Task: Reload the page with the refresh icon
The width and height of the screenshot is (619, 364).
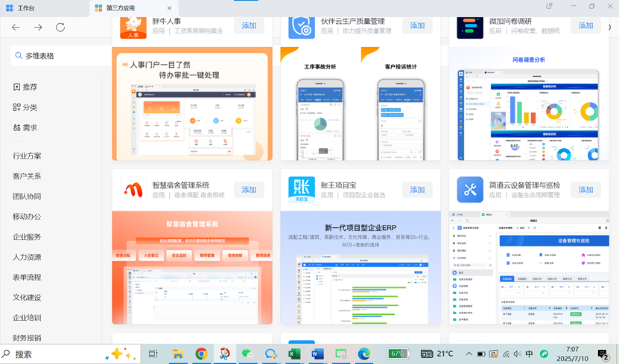Action: click(x=60, y=28)
